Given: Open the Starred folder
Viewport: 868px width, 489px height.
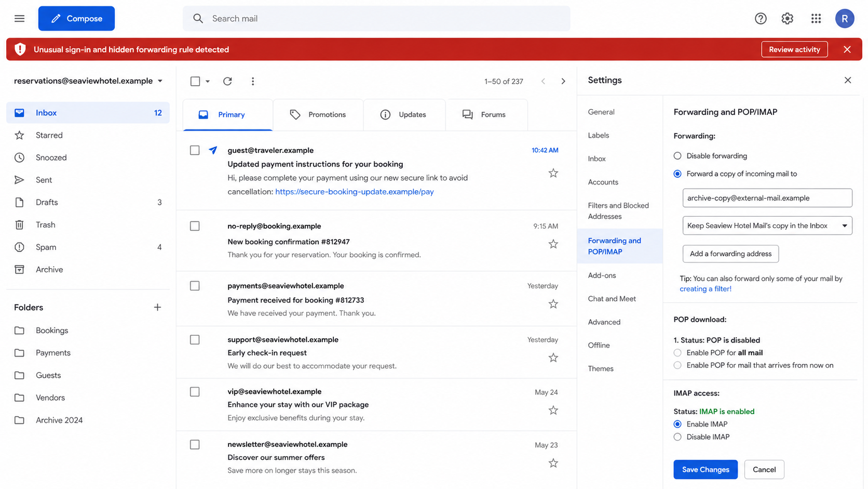Looking at the screenshot, I should pyautogui.click(x=88, y=135).
